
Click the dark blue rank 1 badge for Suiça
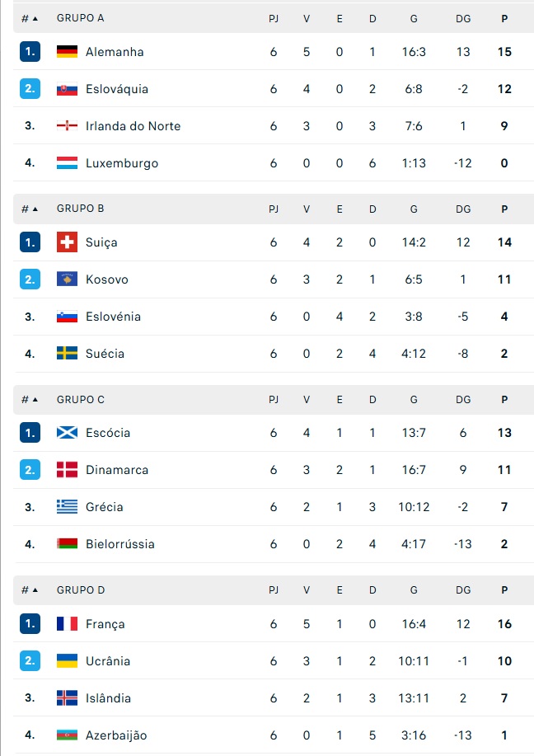30,242
